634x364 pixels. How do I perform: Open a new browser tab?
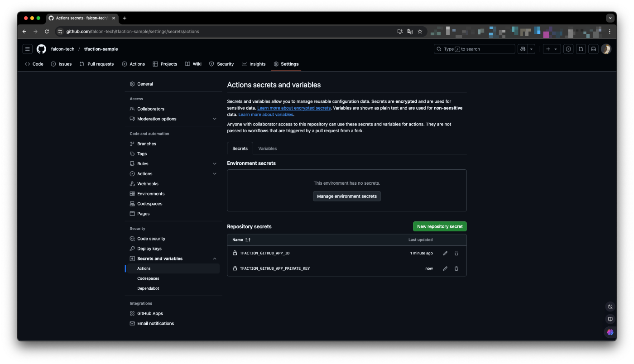[125, 18]
